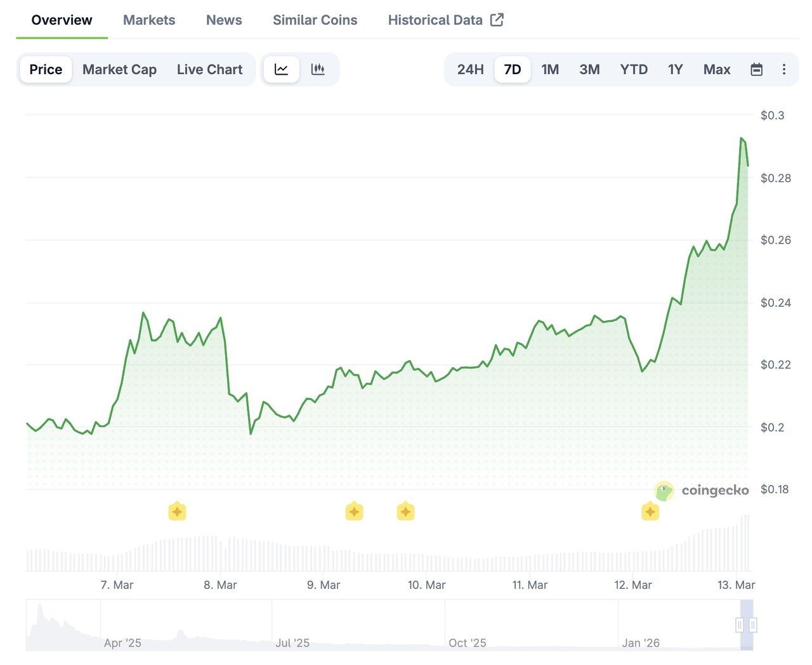The image size is (812, 665).
Task: Switch chart to Market Cap
Action: [x=119, y=69]
